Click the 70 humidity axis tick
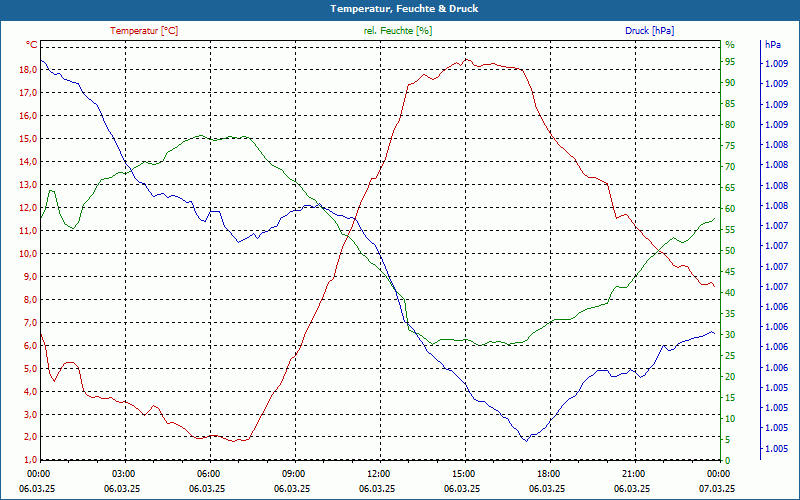800x500 pixels. (730, 166)
